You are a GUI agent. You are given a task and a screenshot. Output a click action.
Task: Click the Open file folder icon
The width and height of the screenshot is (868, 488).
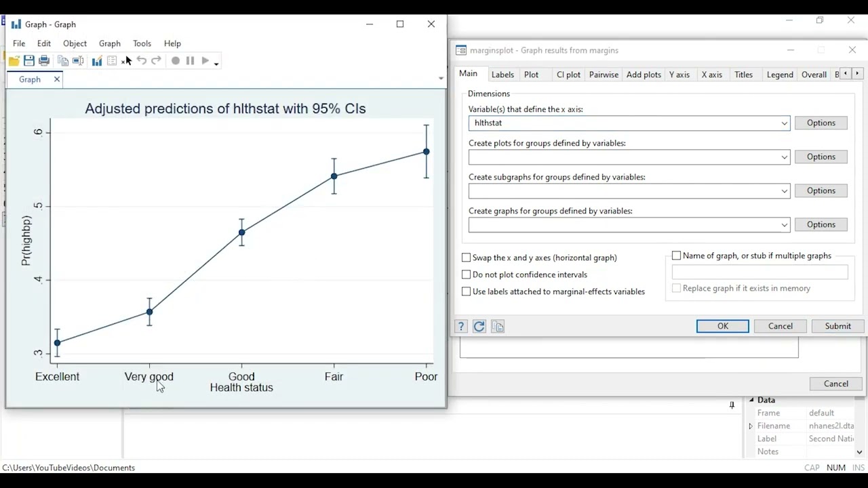click(14, 61)
